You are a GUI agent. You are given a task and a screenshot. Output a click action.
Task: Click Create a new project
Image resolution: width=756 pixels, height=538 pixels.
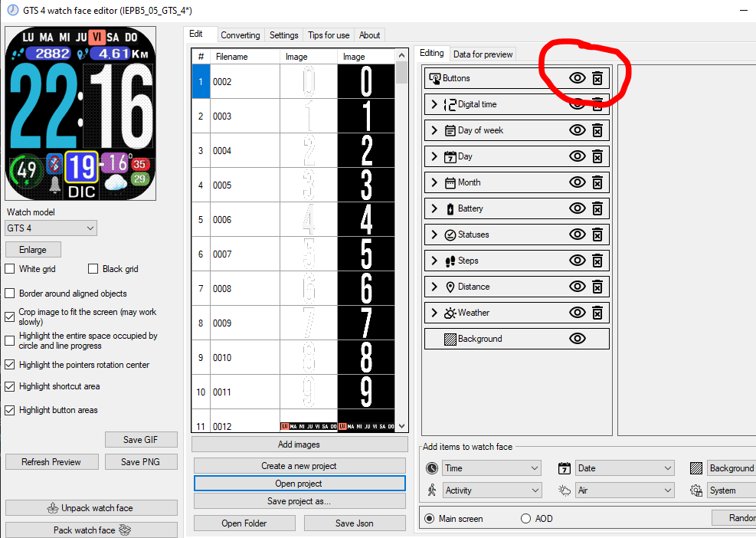click(x=299, y=466)
